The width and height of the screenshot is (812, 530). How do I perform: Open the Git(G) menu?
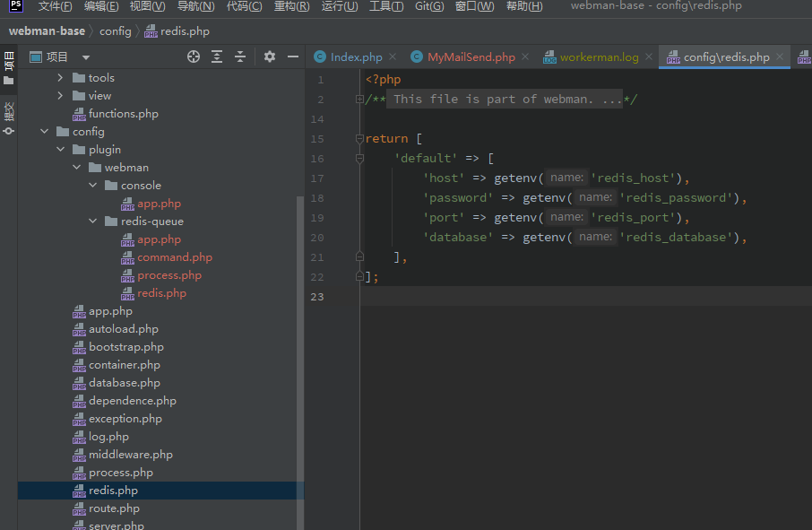(x=429, y=6)
